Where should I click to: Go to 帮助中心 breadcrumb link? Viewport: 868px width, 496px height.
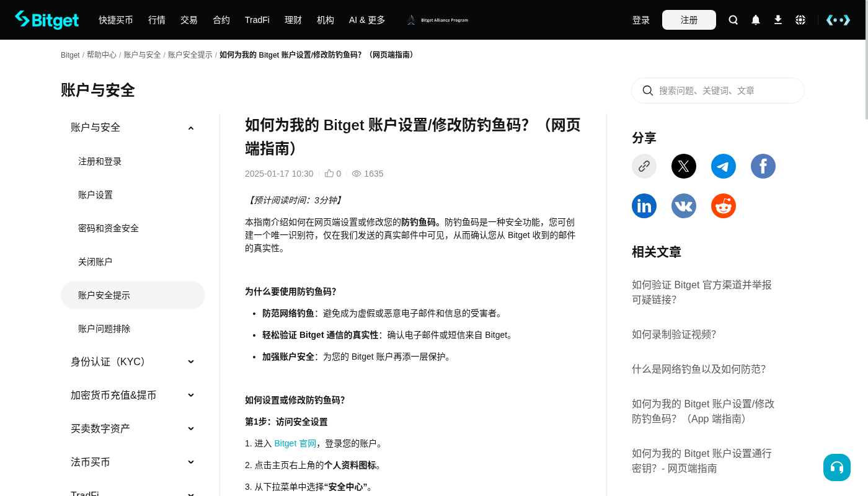point(102,55)
